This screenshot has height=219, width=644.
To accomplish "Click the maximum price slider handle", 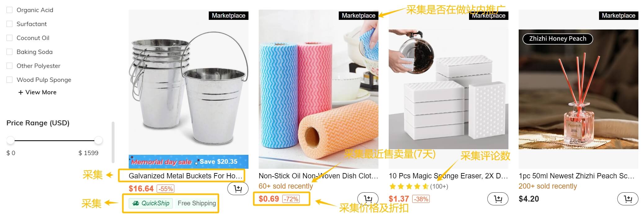I will pos(99,140).
